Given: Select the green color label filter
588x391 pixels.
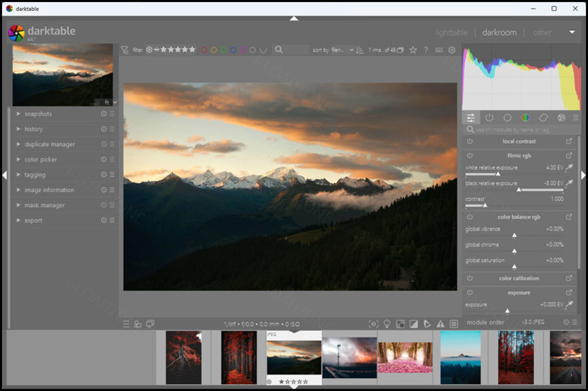Looking at the screenshot, I should (x=224, y=50).
